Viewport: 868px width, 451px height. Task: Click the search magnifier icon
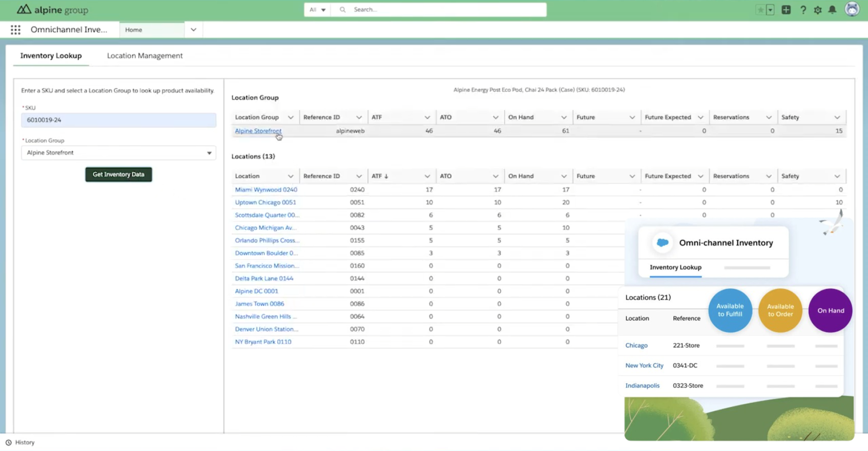342,10
